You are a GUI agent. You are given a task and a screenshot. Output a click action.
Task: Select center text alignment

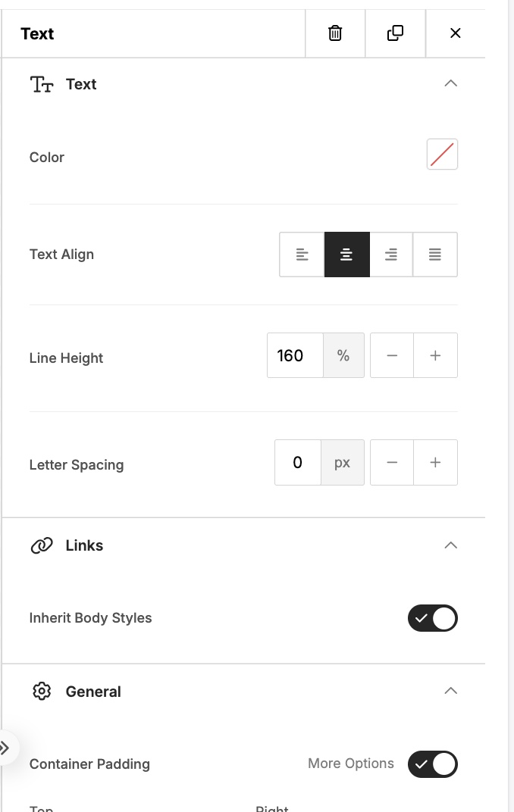346,255
